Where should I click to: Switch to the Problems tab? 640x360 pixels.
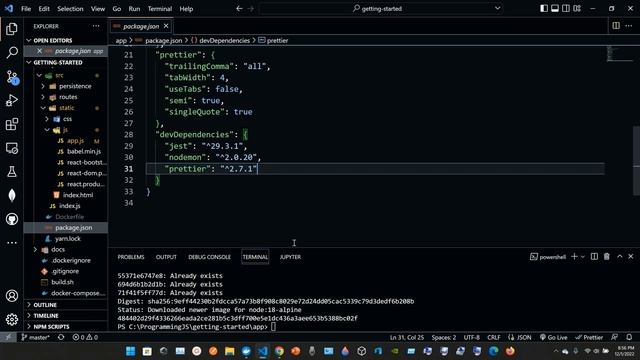(131, 257)
